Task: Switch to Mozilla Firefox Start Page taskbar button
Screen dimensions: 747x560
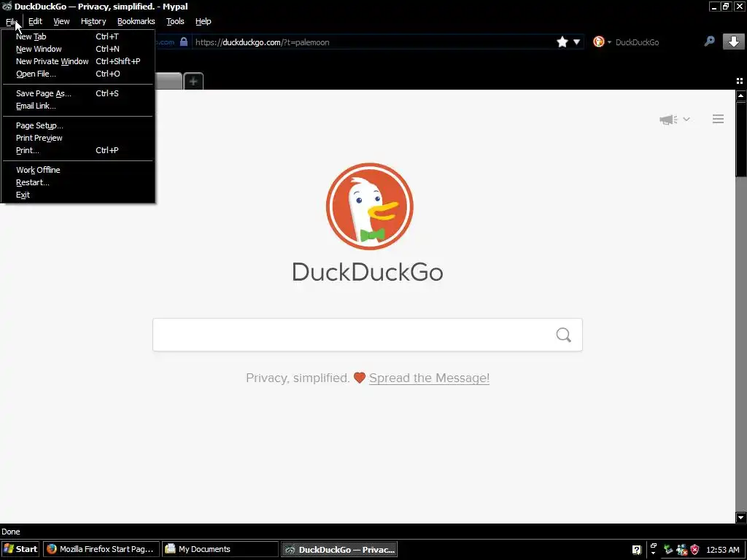Action: (101, 549)
